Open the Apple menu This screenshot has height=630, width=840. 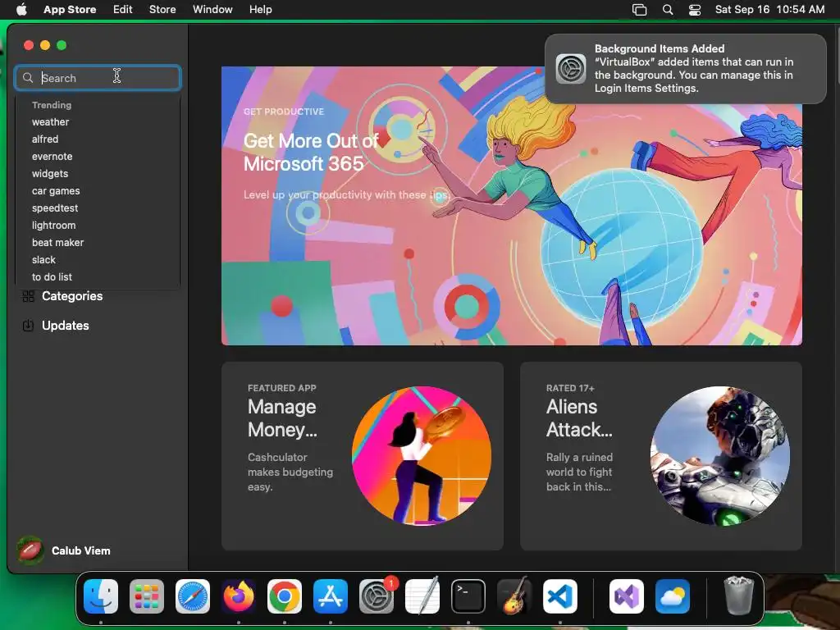click(21, 10)
